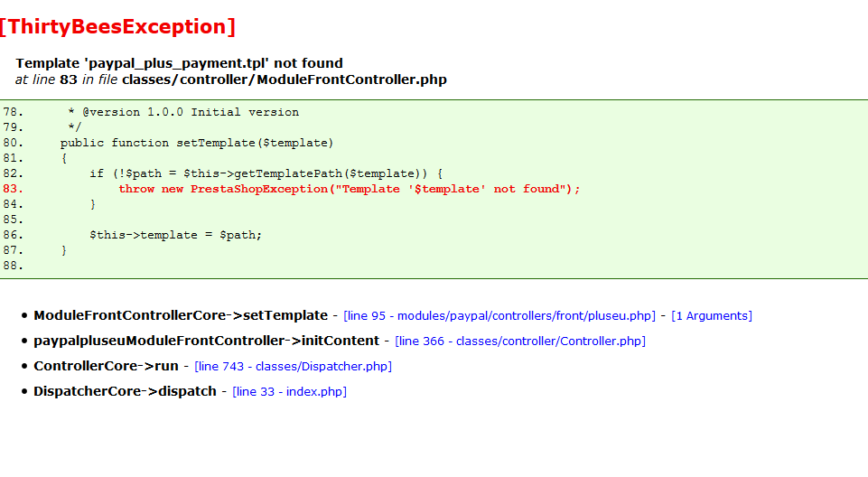Open the line 95 pluseu.php trace link

[x=499, y=316]
